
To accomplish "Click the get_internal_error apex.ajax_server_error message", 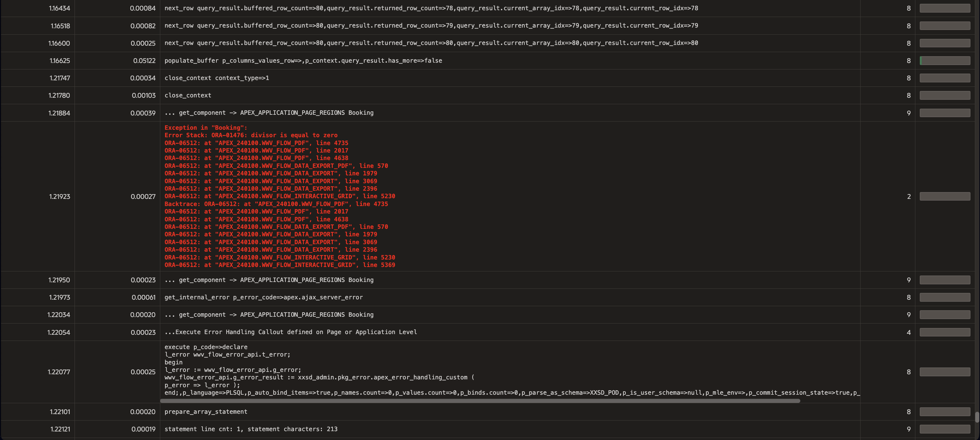I will [x=263, y=297].
